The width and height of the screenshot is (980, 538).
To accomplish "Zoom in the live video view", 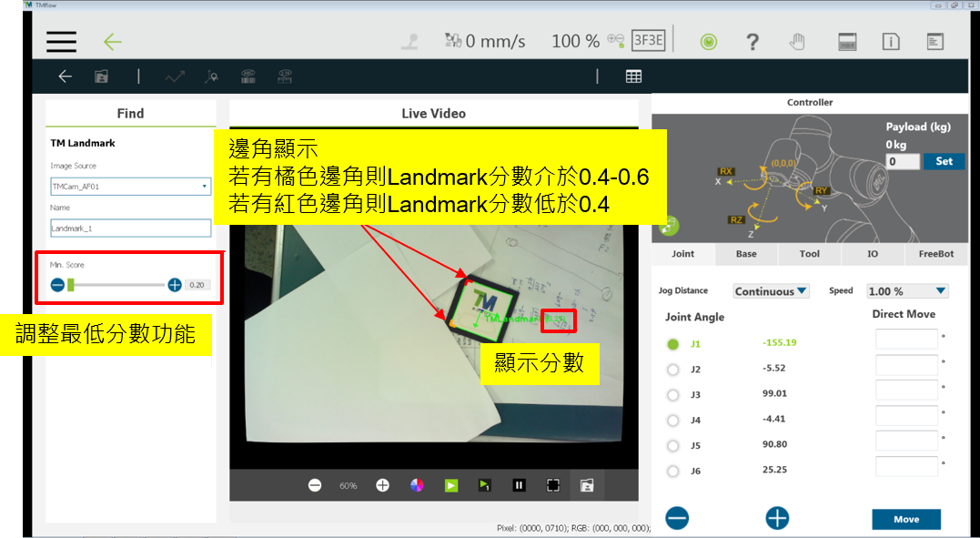I will pos(383,485).
